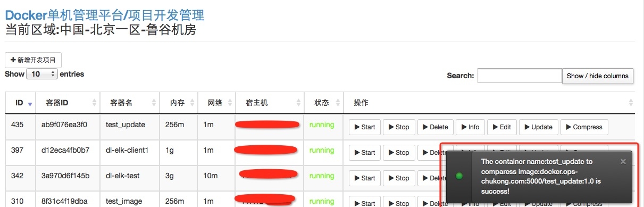
Task: Sort by 网络 column header
Action: 216,103
